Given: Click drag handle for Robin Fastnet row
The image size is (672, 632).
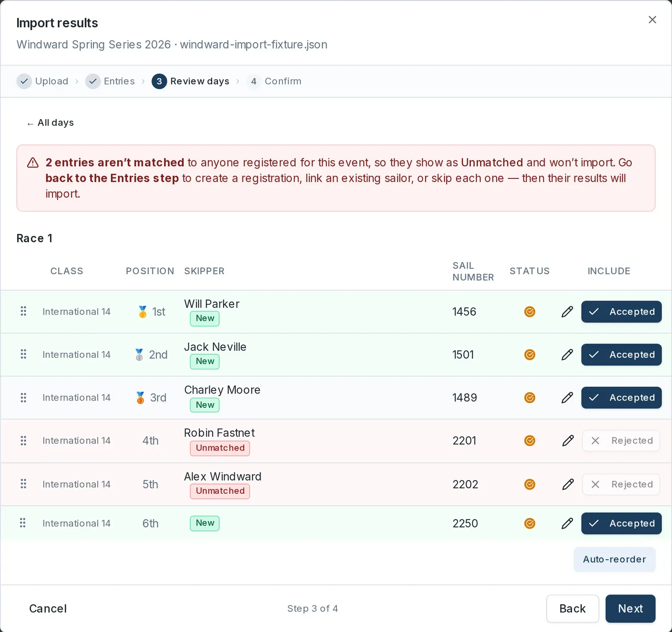Looking at the screenshot, I should click(24, 441).
